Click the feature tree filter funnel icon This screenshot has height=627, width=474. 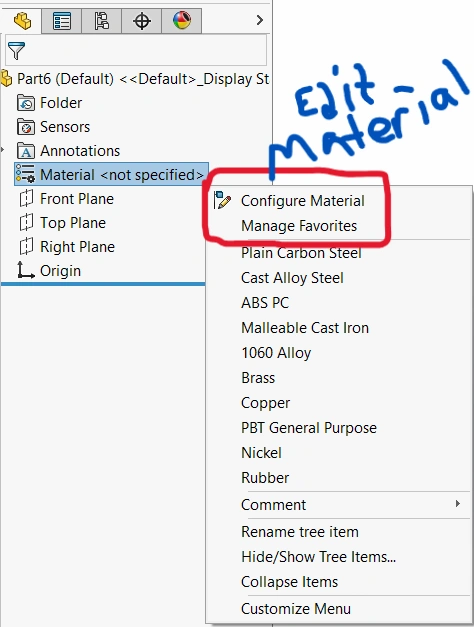pyautogui.click(x=16, y=50)
